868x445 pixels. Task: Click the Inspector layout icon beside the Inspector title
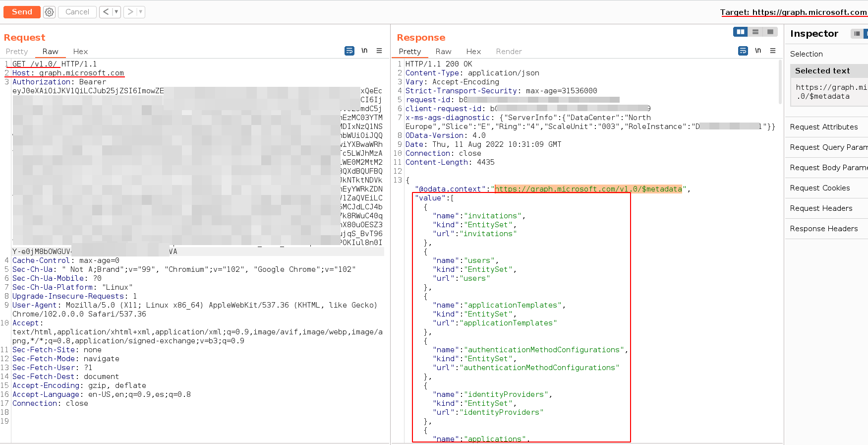point(857,34)
